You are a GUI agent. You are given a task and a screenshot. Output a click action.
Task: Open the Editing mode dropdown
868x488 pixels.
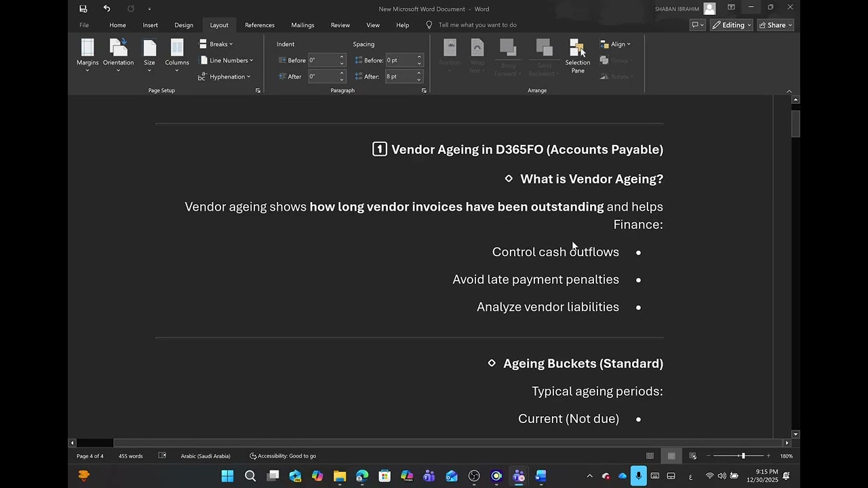click(732, 25)
